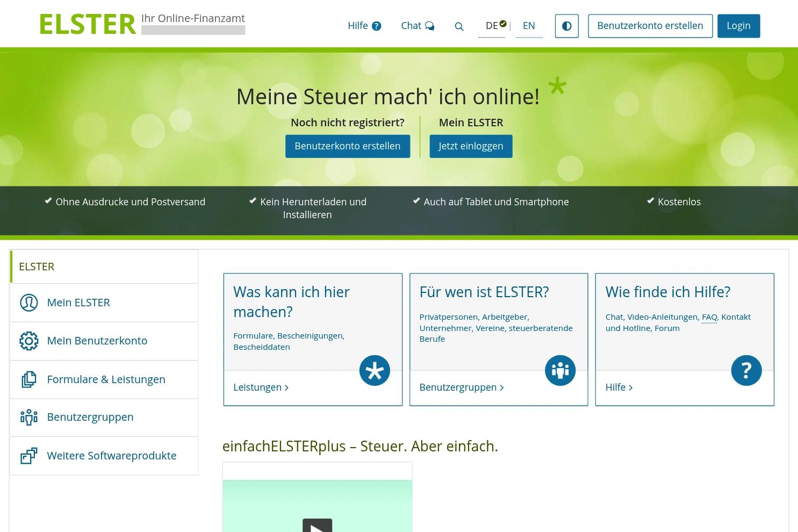
Task: Play the einfachELSTERplus video
Action: 317,527
